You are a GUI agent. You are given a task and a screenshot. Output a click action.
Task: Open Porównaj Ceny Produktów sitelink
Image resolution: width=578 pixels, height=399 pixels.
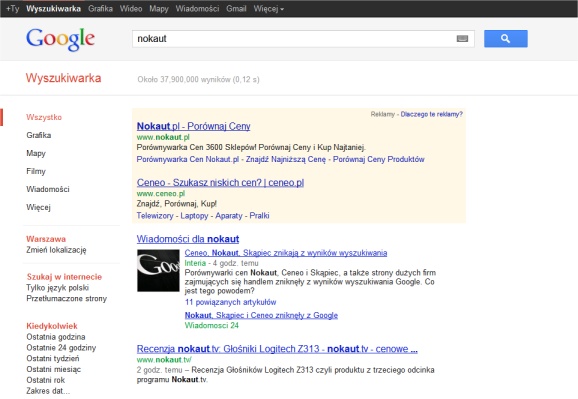pos(379,160)
